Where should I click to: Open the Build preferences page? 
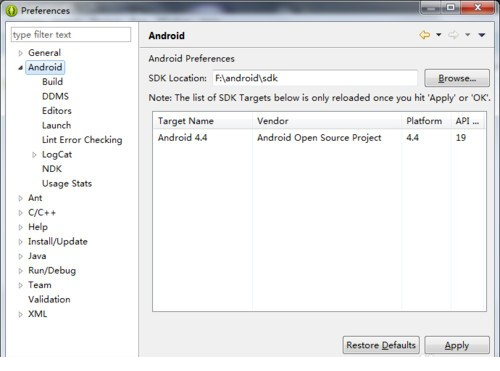[x=52, y=82]
